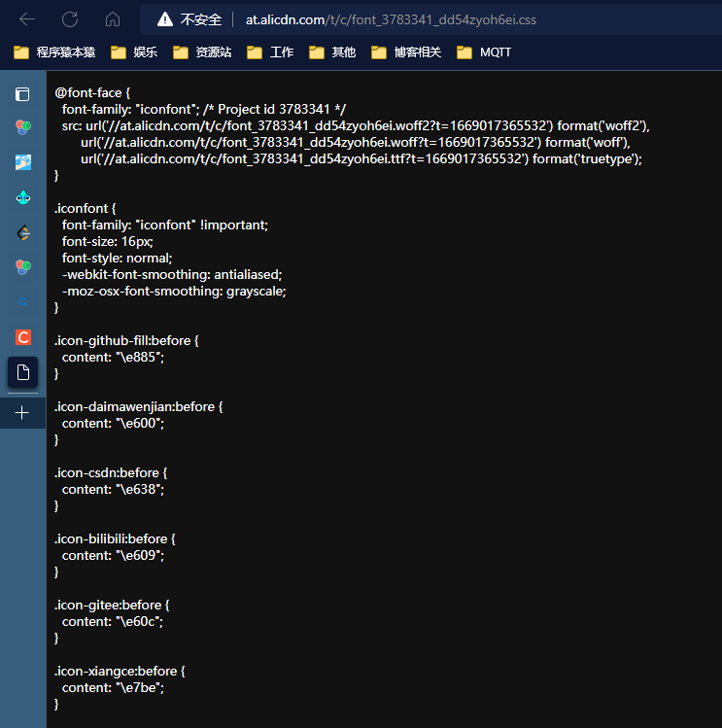722x728 pixels.
Task: Open the 工作 bookmarks folder
Action: (270, 52)
